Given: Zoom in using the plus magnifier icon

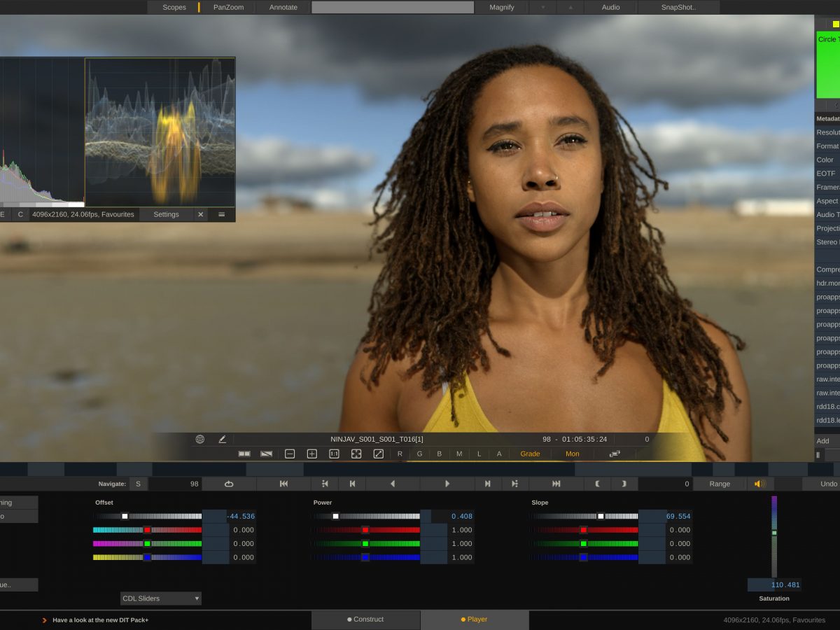Looking at the screenshot, I should pos(310,454).
